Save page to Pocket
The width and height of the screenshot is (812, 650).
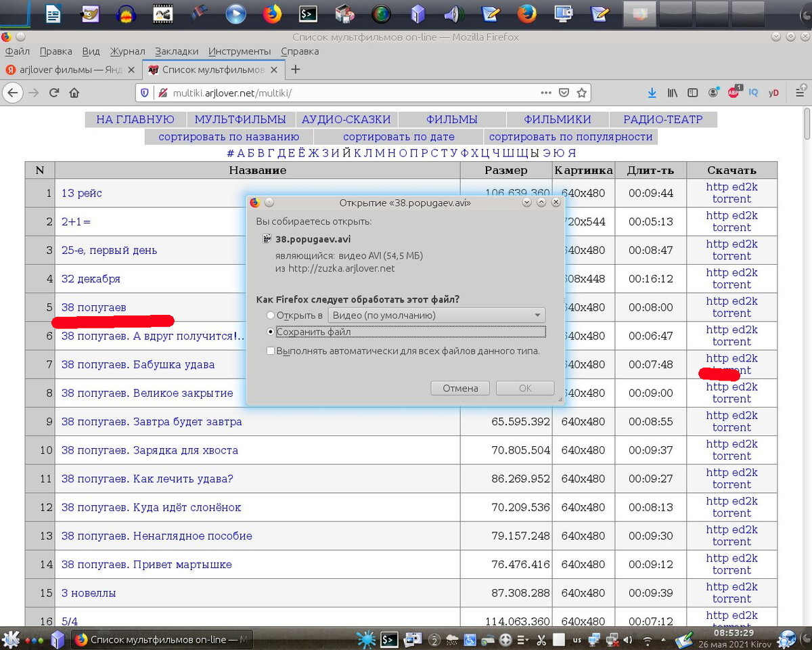coord(564,93)
